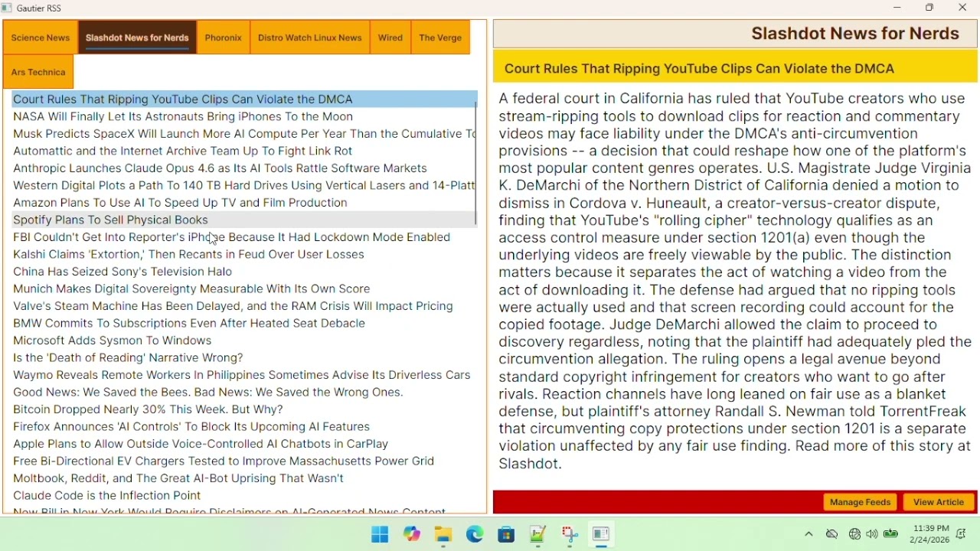Select the Court Rules YouTube Clips headline row
980x551 pixels.
point(244,99)
